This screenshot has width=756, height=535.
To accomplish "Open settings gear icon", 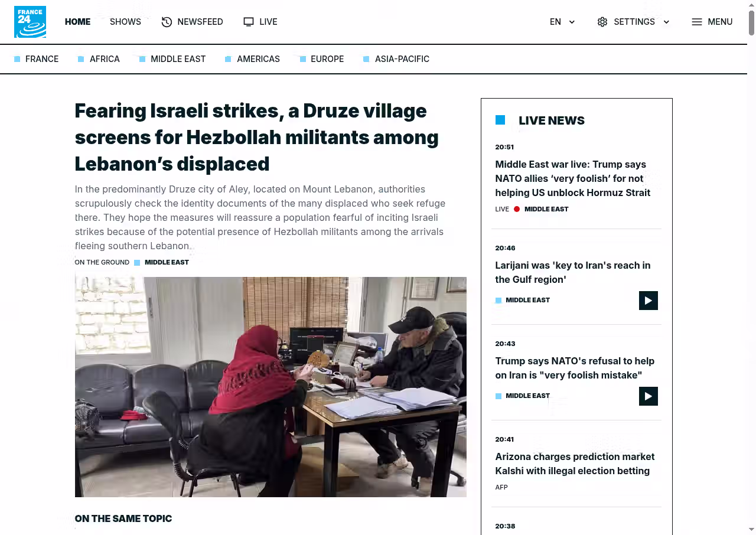I will point(602,22).
